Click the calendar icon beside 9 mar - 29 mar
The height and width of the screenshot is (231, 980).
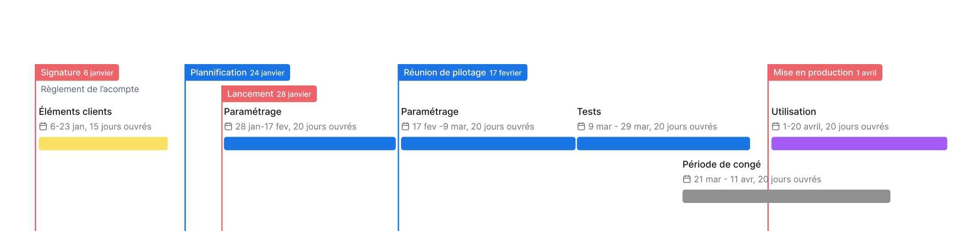[x=581, y=126]
